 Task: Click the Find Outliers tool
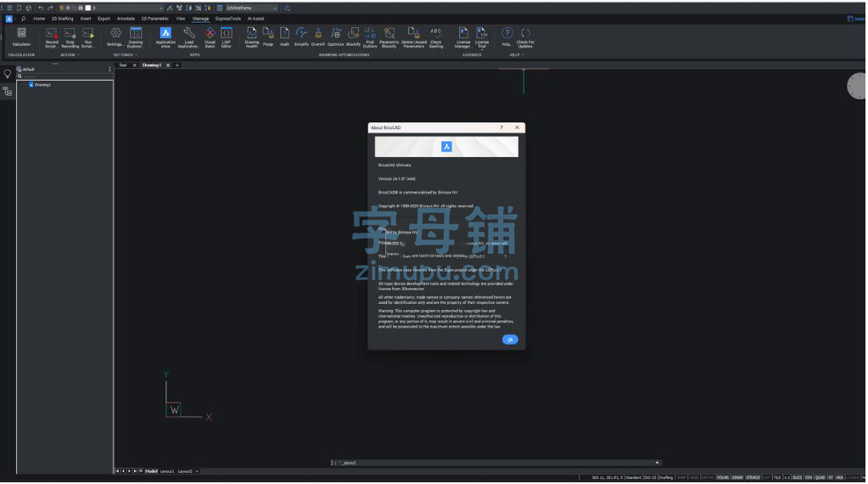(370, 37)
